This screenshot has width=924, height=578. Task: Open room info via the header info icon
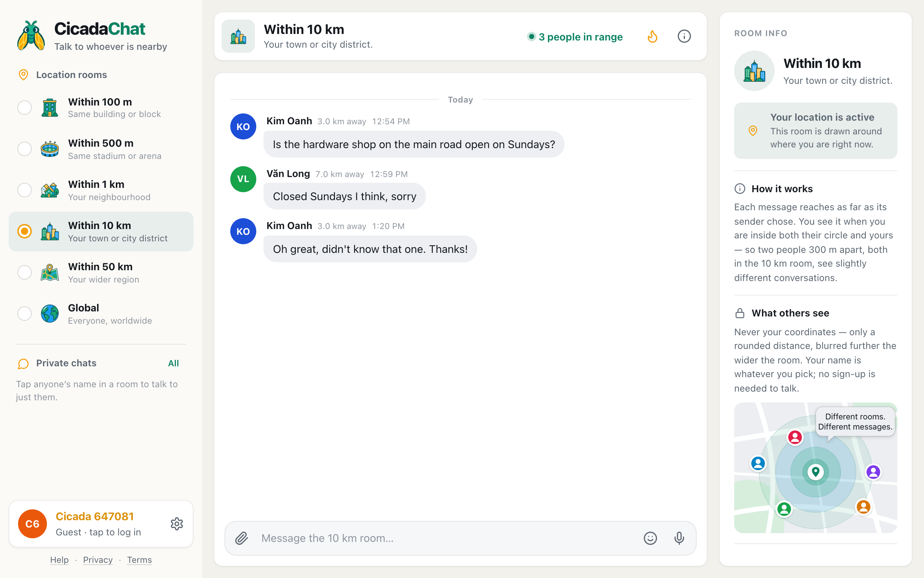click(684, 36)
